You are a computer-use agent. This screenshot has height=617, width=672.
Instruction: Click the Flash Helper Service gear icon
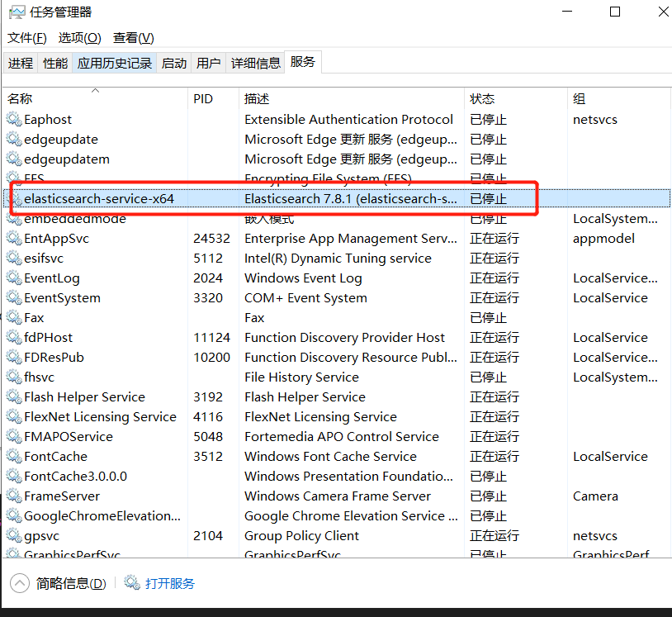14,396
